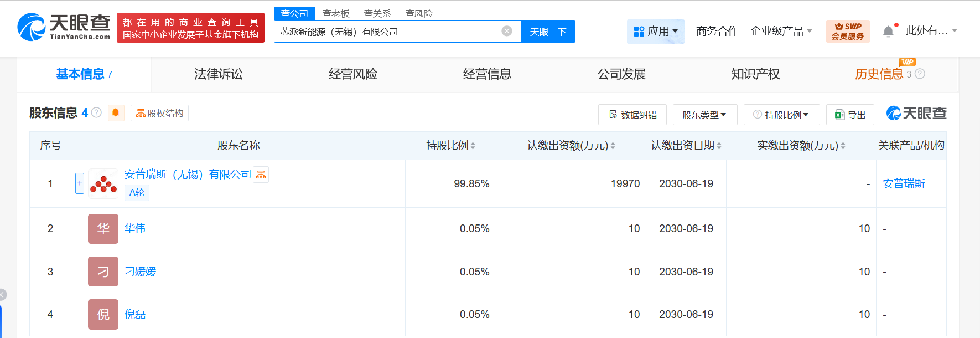Open the notification bell in header
980x338 pixels.
tap(888, 32)
